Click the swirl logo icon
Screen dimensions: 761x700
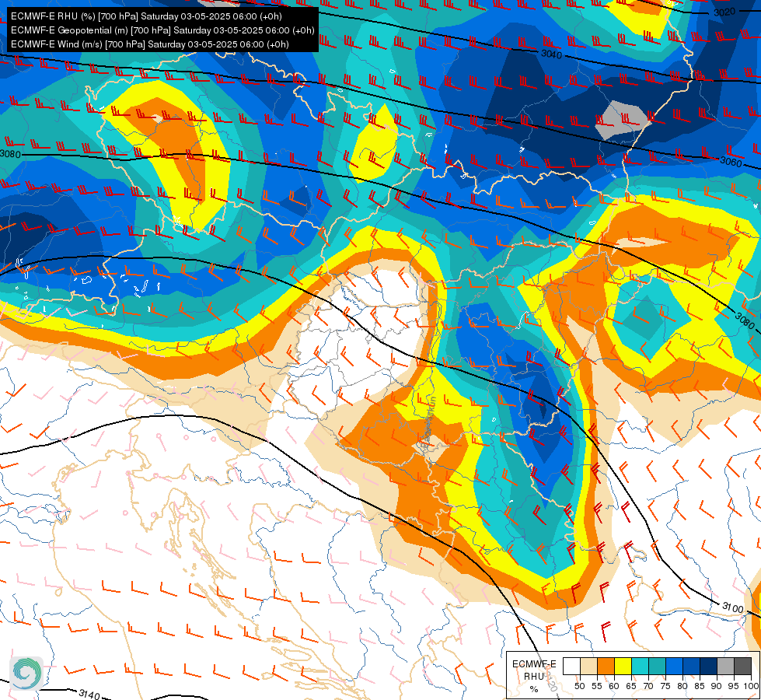pos(26,674)
